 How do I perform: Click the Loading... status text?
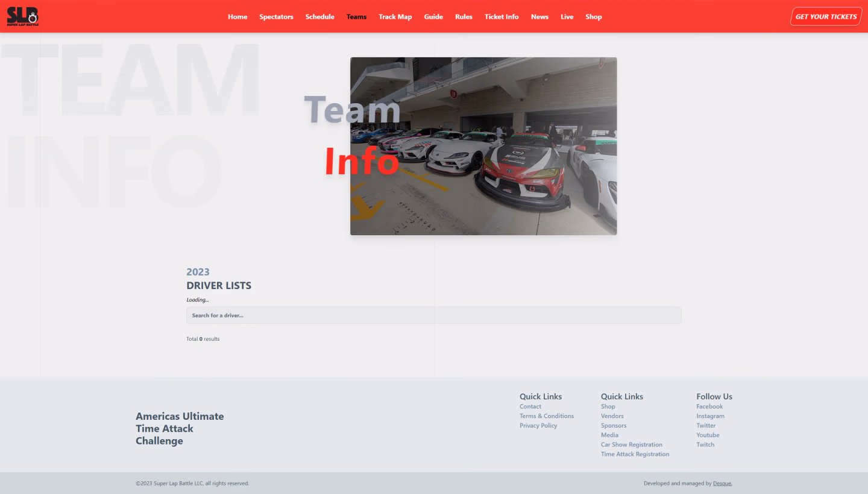click(197, 300)
